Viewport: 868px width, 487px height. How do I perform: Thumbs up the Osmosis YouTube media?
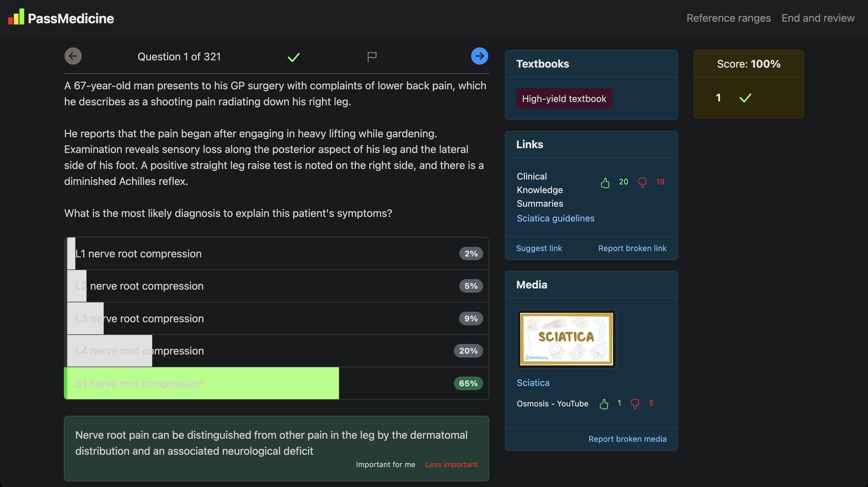point(604,404)
